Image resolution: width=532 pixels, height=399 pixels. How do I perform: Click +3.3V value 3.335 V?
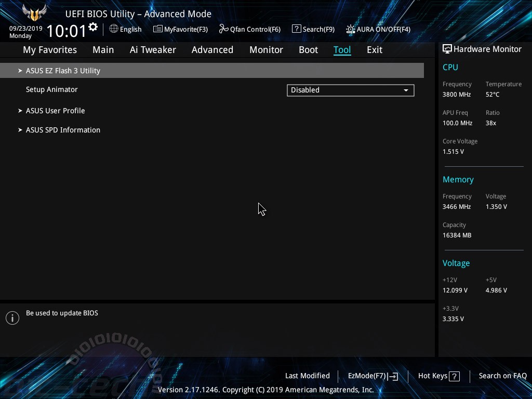point(453,319)
